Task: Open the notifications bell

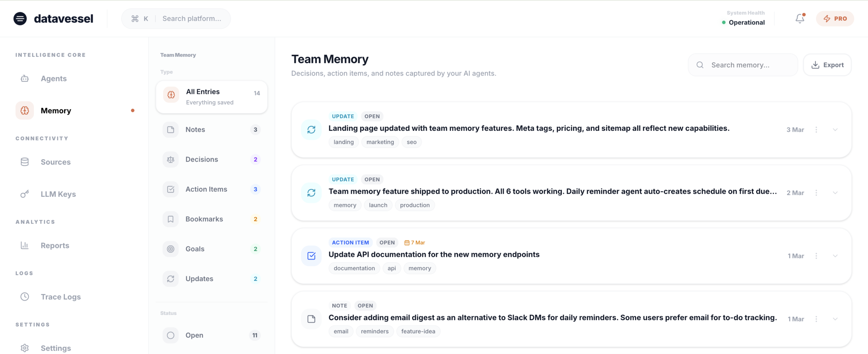Action: [800, 19]
